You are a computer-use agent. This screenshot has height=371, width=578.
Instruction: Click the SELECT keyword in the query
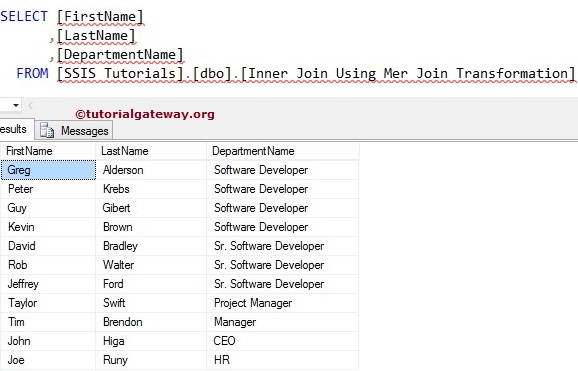(x=24, y=17)
